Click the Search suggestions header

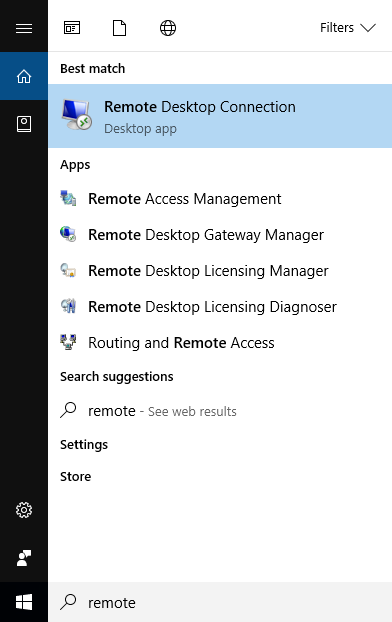click(x=117, y=376)
